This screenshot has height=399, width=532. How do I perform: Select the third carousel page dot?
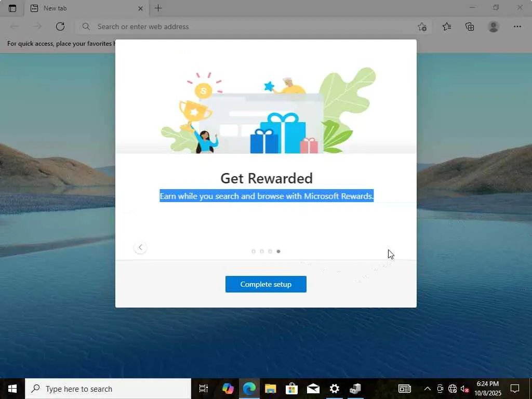coord(270,251)
